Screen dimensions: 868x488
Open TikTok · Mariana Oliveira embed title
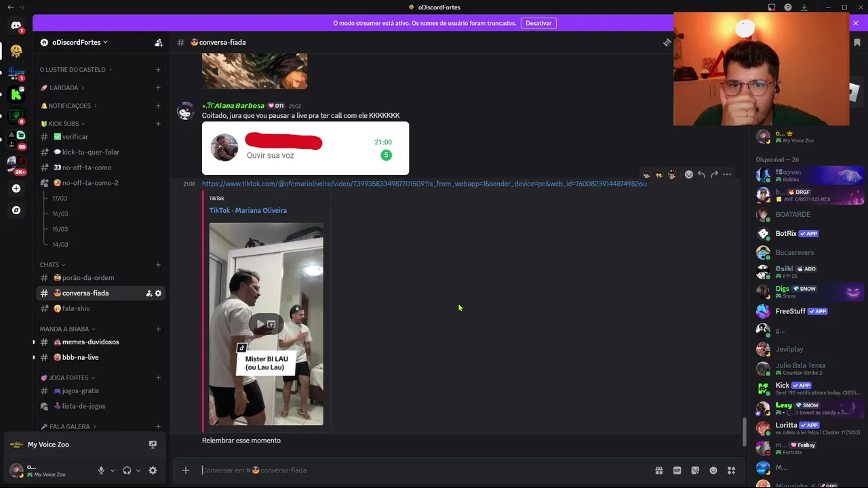click(x=248, y=210)
